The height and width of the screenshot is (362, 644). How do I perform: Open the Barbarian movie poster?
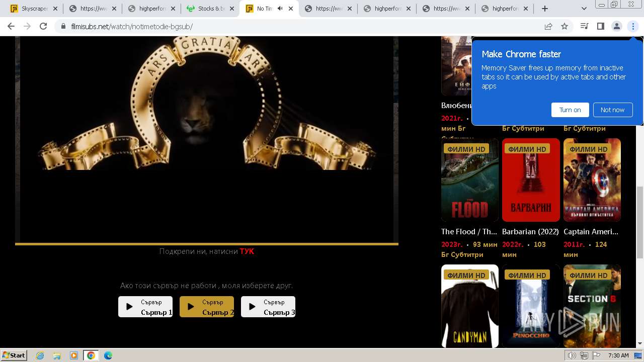(531, 180)
